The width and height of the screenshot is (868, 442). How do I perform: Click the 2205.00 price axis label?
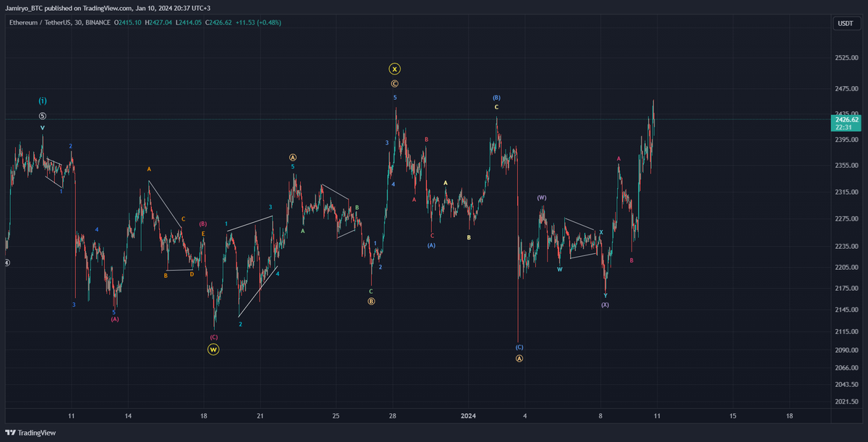846,268
